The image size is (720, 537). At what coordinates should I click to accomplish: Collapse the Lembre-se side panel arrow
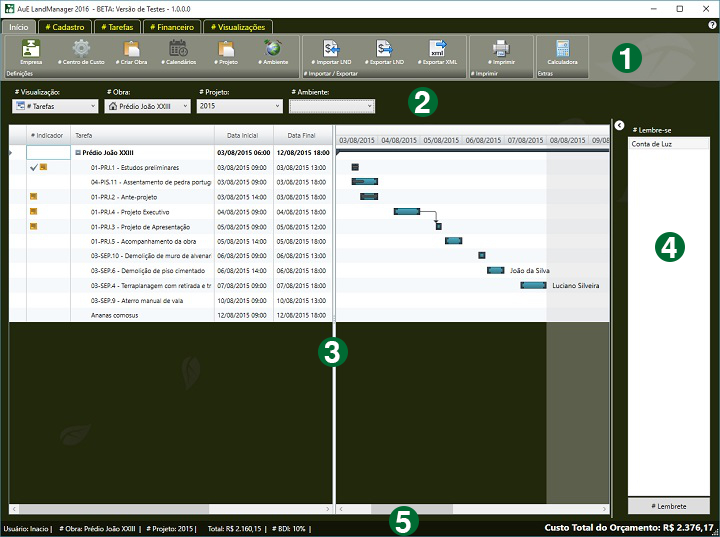[619, 125]
